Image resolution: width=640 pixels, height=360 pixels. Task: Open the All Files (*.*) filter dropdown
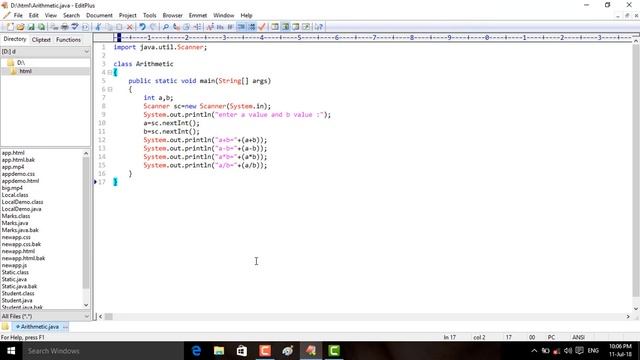pos(86,316)
